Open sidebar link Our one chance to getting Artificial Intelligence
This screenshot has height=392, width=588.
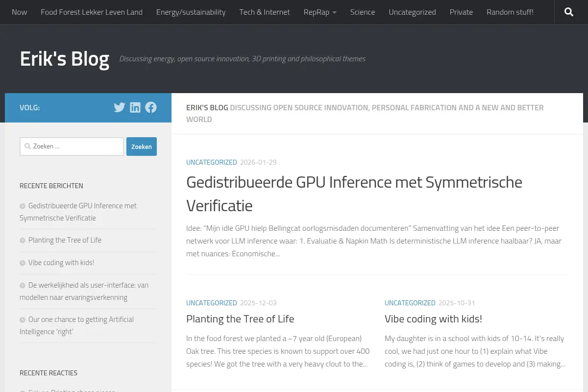(x=77, y=325)
